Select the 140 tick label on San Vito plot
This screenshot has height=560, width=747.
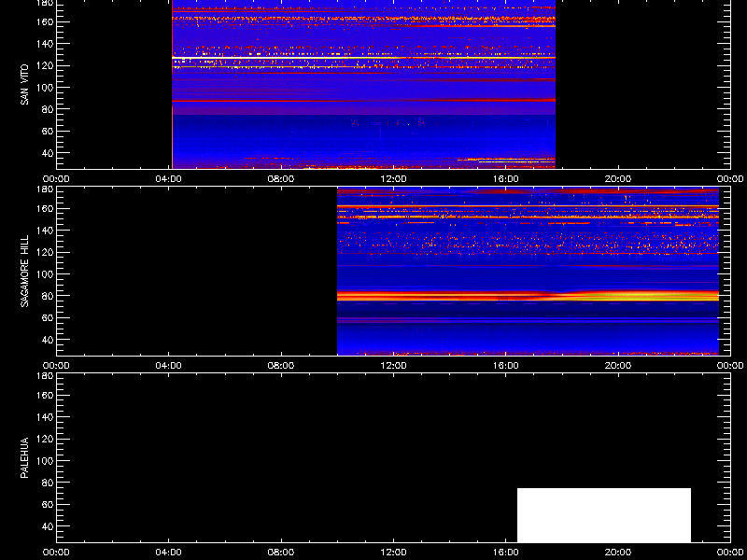point(46,44)
